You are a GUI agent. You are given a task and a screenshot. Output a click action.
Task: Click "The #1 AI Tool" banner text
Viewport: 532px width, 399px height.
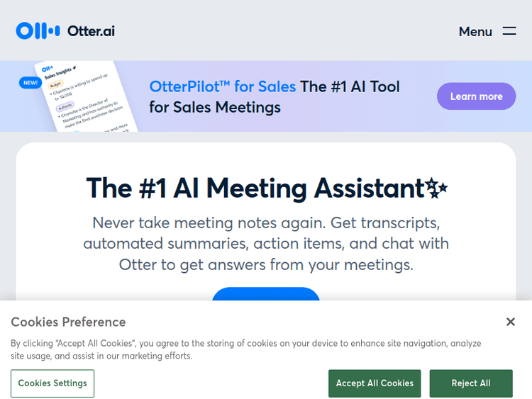(350, 86)
